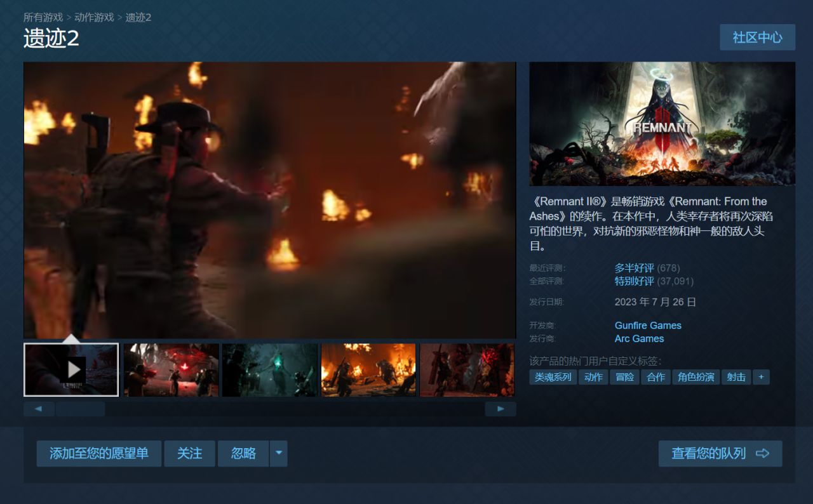Screen dimensions: 813x504
Task: Click the 开发商 label
Action: click(x=542, y=326)
